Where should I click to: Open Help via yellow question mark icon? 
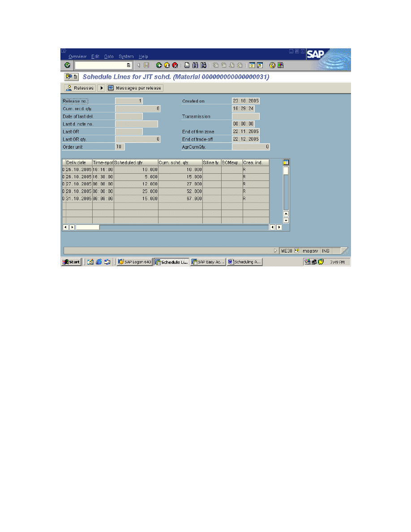click(272, 65)
